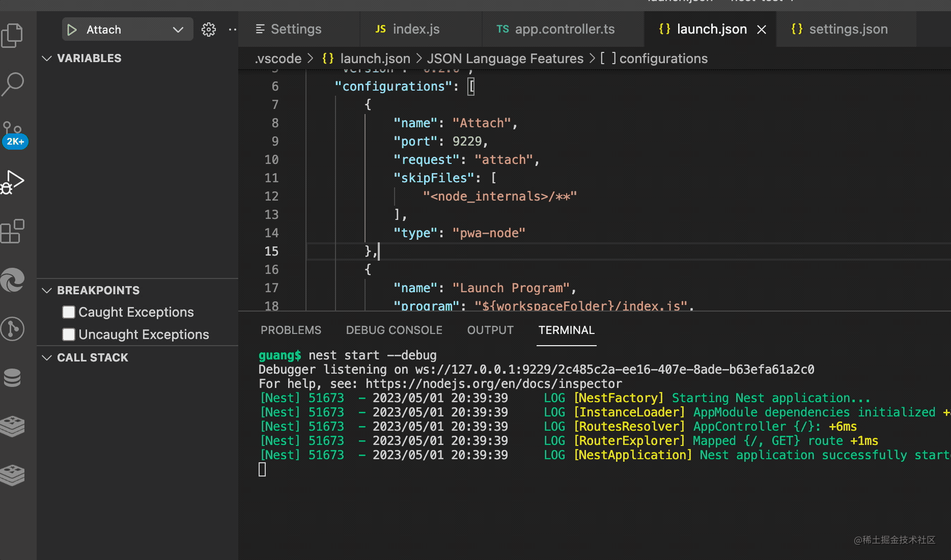Viewport: 951px width, 560px height.
Task: Enable the Caught Exceptions breakpoint checkbox
Action: click(69, 312)
